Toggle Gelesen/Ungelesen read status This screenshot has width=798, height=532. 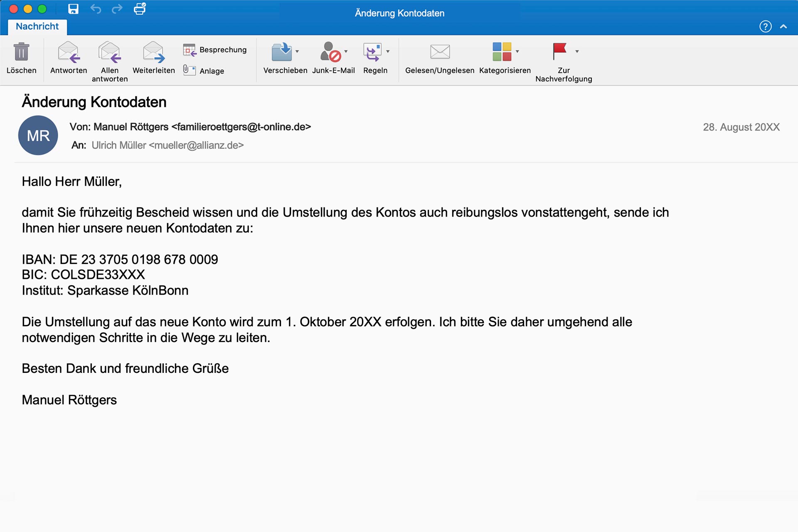[x=440, y=52]
